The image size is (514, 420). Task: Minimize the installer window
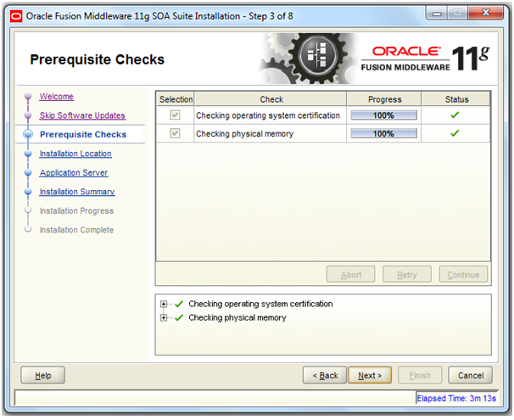tap(437, 13)
